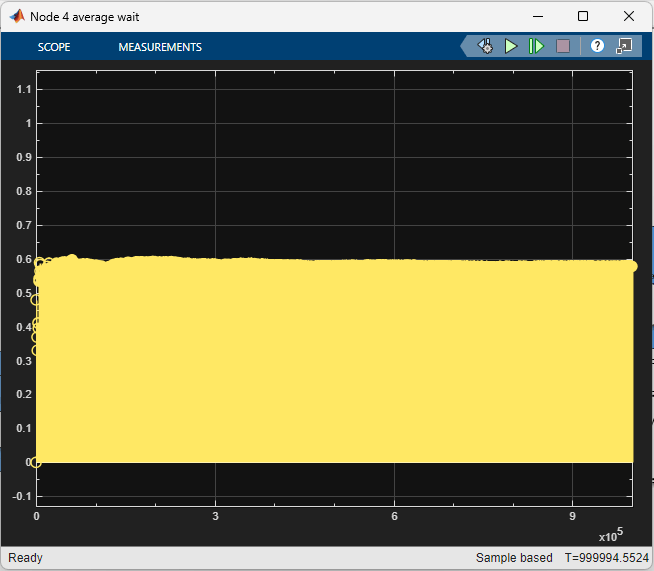Click the T=999994.5524 time readout
654x571 pixels.
point(606,558)
